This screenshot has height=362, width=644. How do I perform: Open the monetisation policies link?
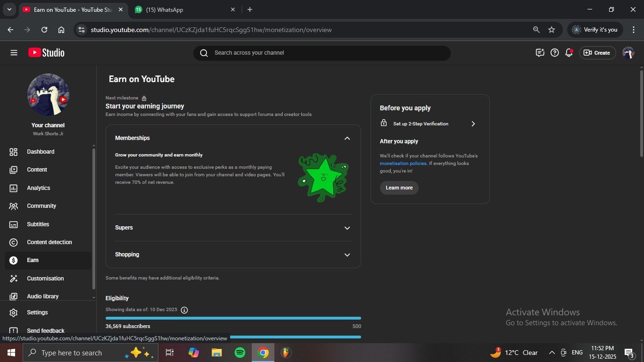tap(403, 164)
